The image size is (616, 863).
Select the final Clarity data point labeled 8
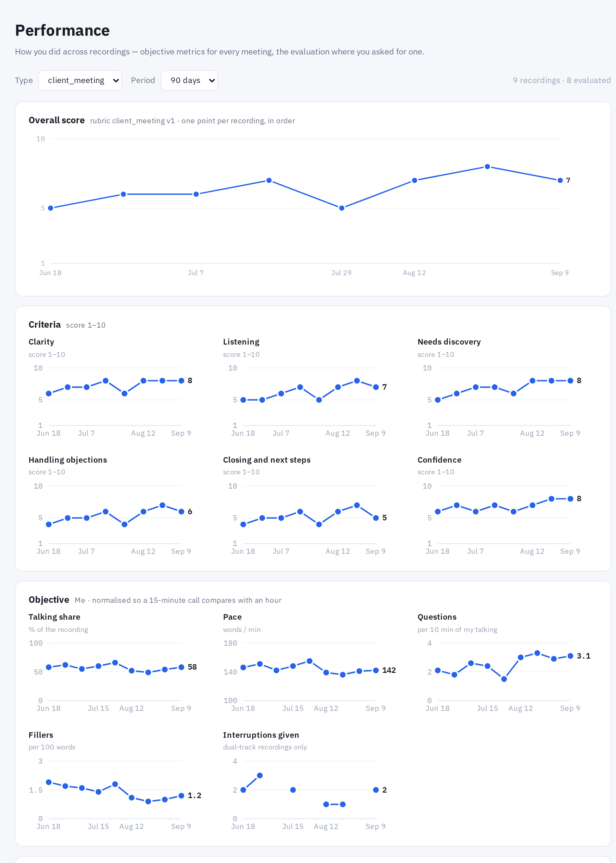181,381
